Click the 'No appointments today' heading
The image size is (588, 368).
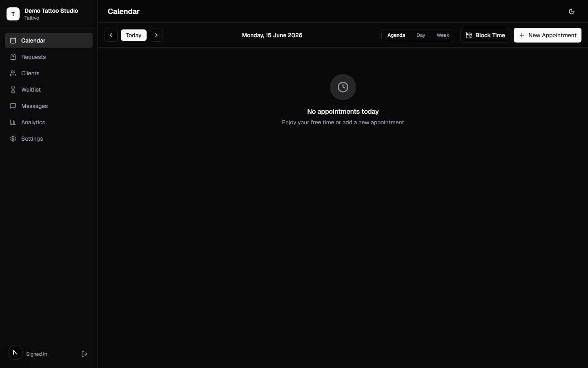[343, 112]
